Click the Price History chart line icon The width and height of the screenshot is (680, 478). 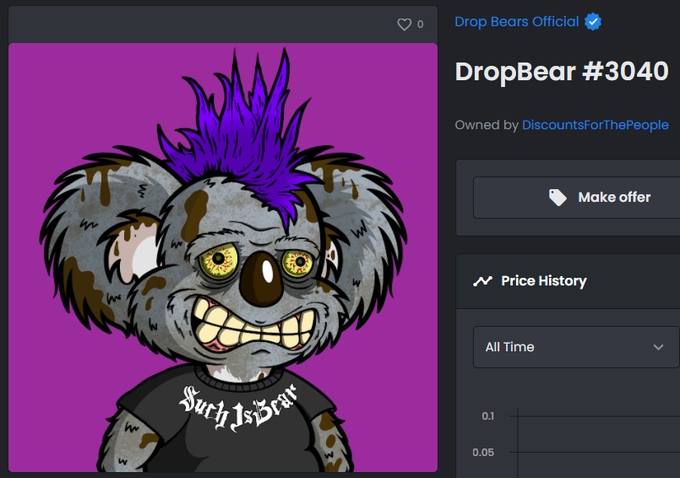pyautogui.click(x=482, y=281)
